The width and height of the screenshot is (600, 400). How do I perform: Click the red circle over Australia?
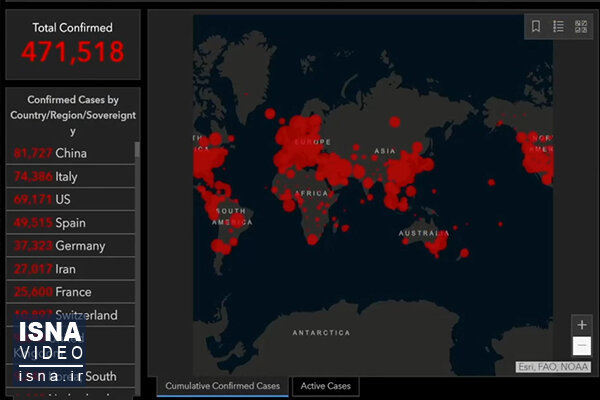[x=437, y=244]
